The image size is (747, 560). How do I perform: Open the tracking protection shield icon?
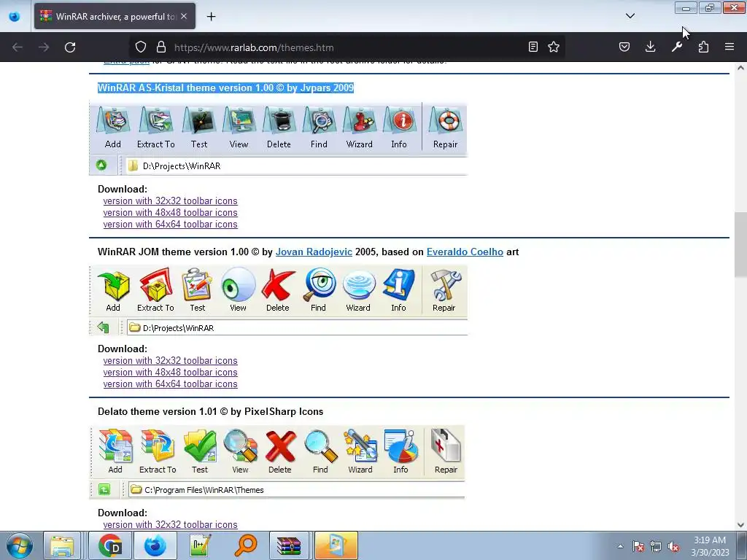pos(141,47)
